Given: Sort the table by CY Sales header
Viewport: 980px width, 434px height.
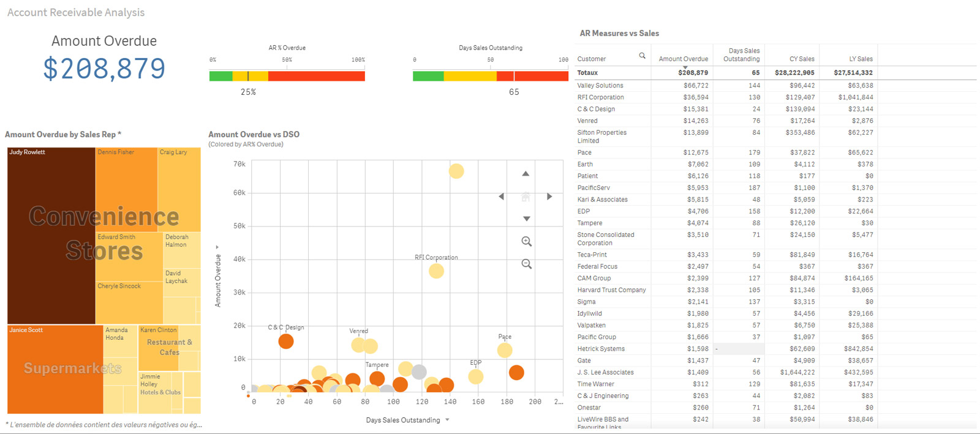Looking at the screenshot, I should click(802, 59).
